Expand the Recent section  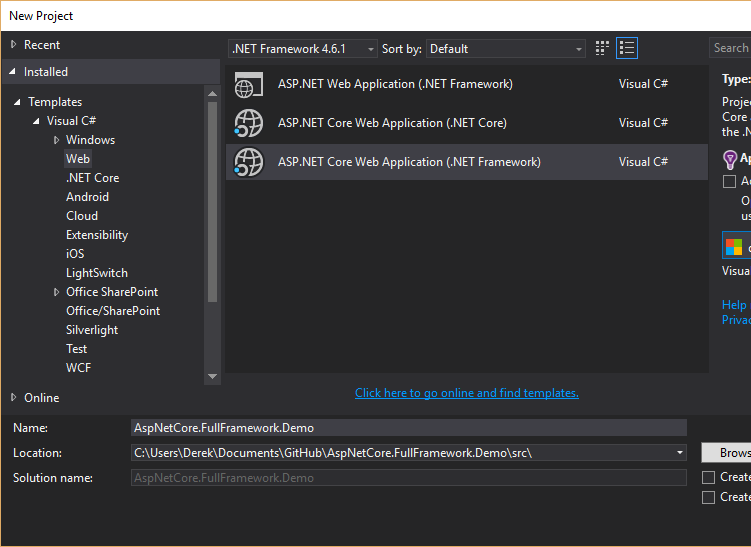[13, 45]
